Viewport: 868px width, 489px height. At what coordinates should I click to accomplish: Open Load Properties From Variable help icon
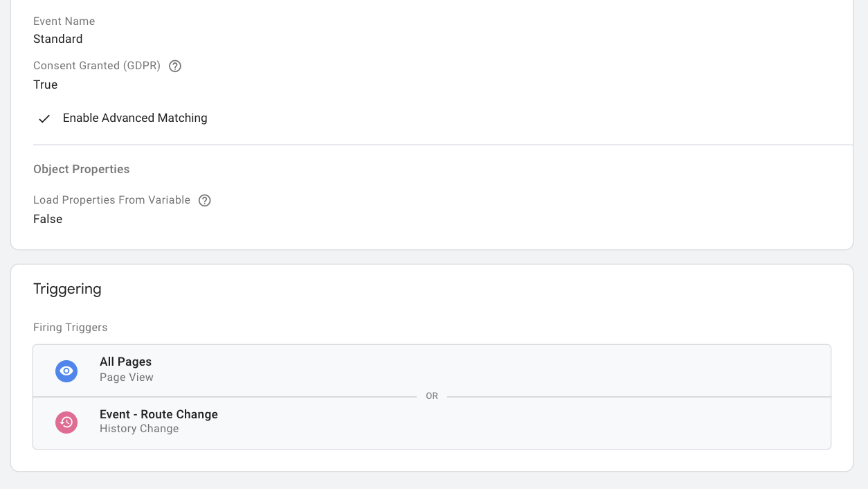(x=204, y=200)
